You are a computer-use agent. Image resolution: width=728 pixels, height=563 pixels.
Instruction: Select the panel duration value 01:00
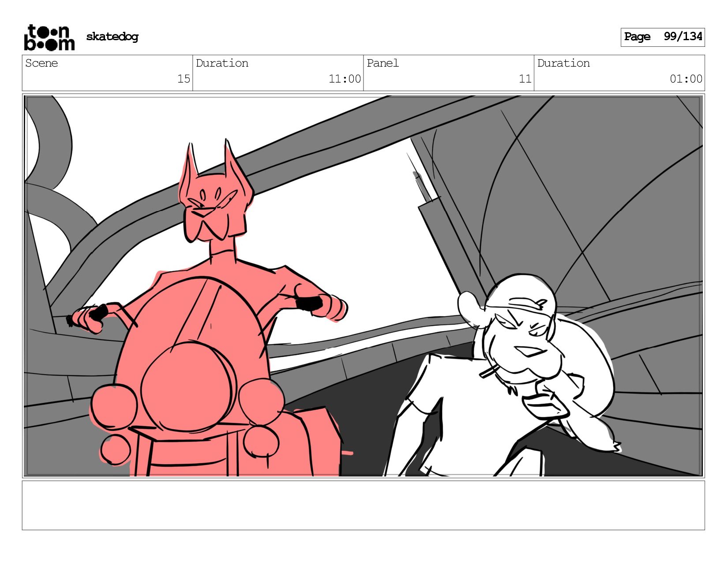(686, 79)
